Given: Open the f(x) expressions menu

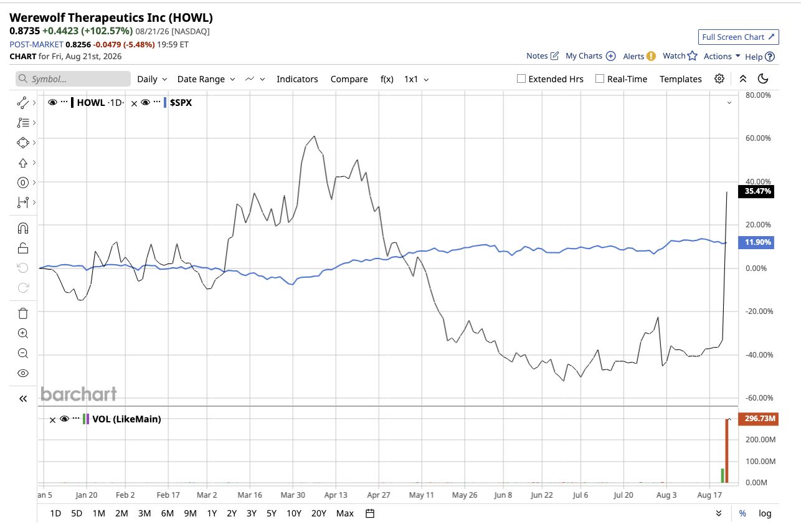Looking at the screenshot, I should 387,79.
